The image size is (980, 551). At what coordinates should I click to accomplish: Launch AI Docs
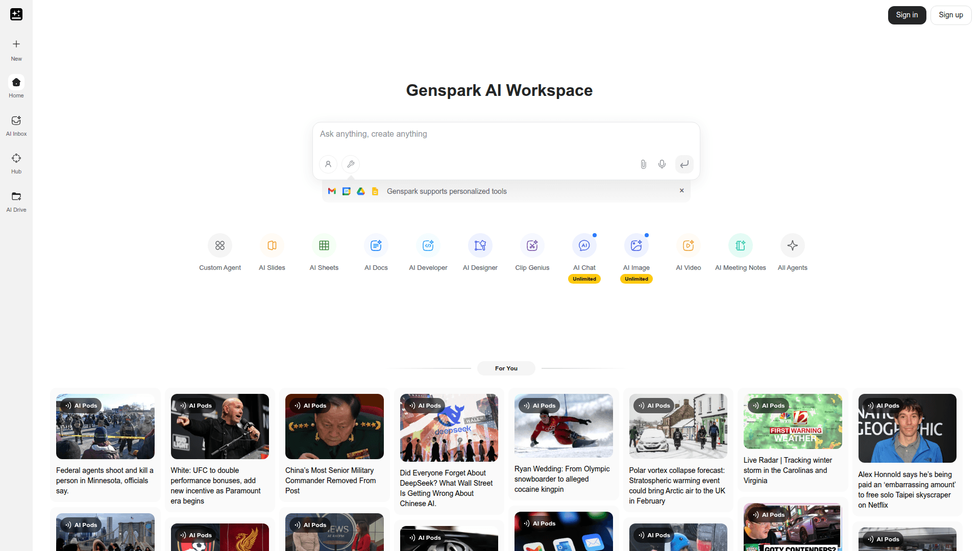click(x=376, y=253)
